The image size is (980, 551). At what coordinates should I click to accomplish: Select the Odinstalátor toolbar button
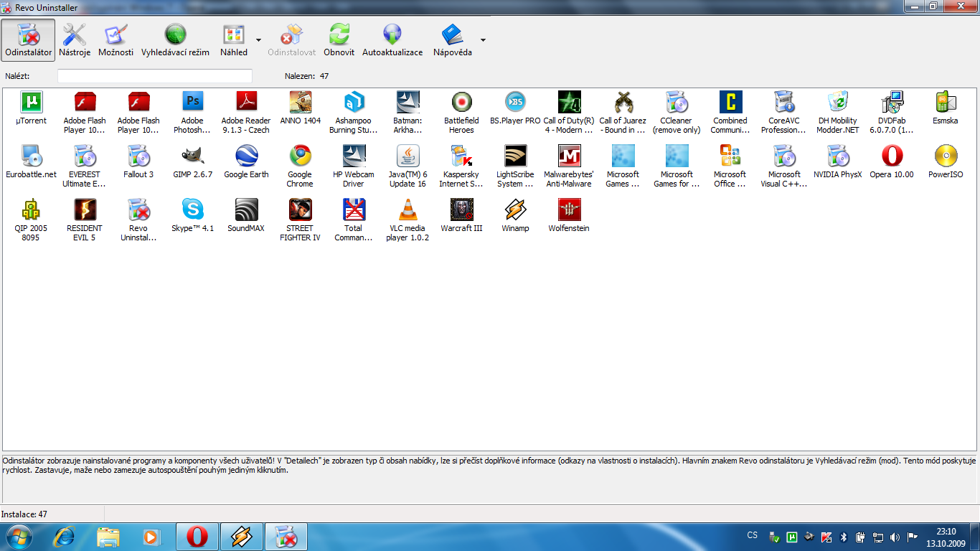point(28,40)
